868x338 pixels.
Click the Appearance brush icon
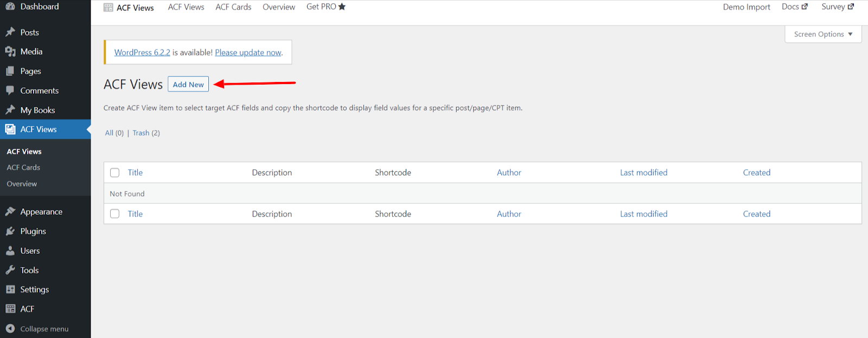point(10,212)
